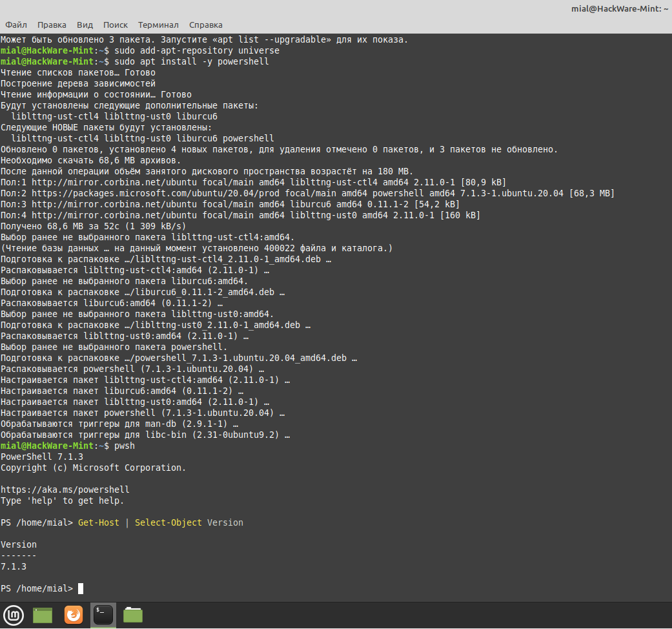Click the 'Построение дерева зависимостей' line
Image resolution: width=672 pixels, height=629 pixels.
(x=78, y=83)
